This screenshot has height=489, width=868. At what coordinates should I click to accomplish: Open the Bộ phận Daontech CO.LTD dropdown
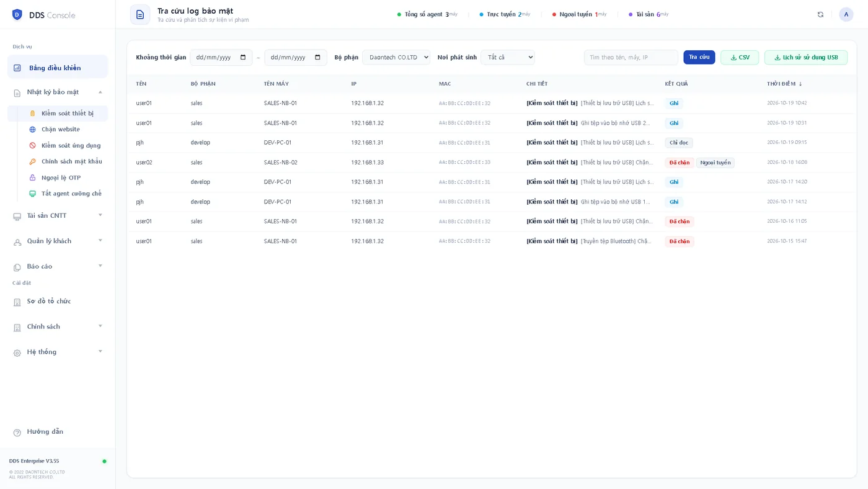pyautogui.click(x=396, y=57)
